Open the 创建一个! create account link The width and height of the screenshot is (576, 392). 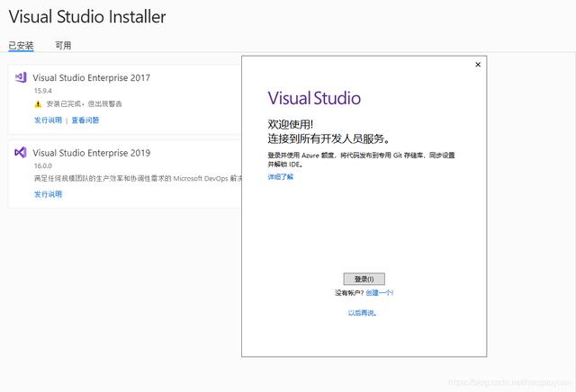click(380, 292)
